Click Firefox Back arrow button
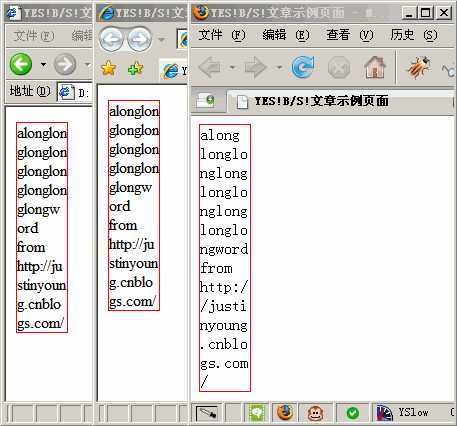This screenshot has width=457, height=426. pyautogui.click(x=209, y=68)
